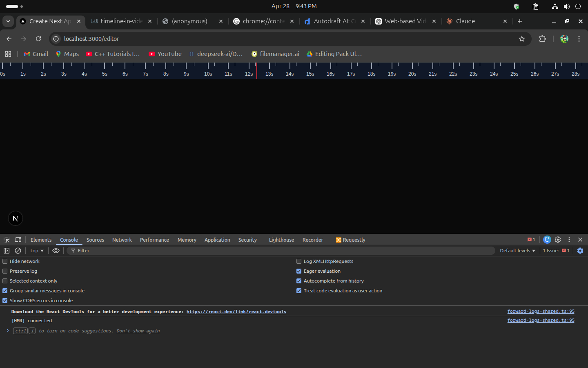The width and height of the screenshot is (588, 368).
Task: Switch to the Network tab
Action: pos(122,240)
